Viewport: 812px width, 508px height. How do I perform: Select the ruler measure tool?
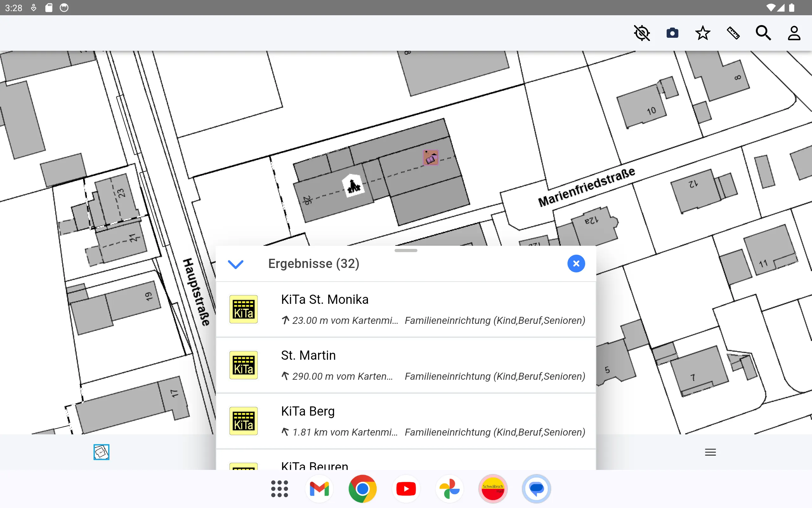(x=733, y=33)
